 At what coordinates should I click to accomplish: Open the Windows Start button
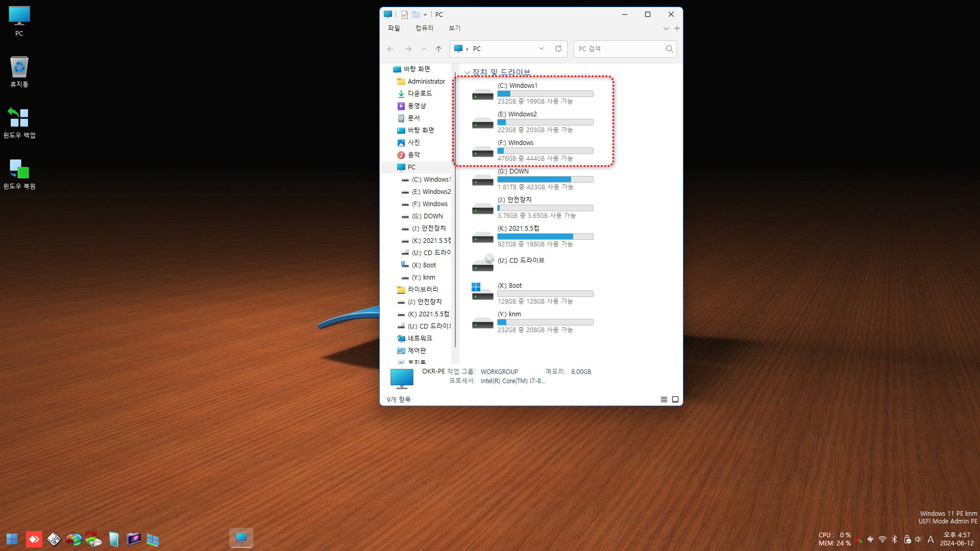tap(12, 539)
